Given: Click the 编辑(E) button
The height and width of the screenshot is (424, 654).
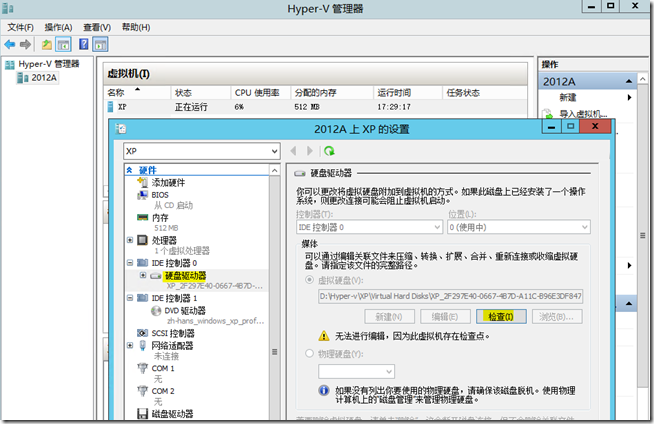Looking at the screenshot, I should (x=445, y=317).
